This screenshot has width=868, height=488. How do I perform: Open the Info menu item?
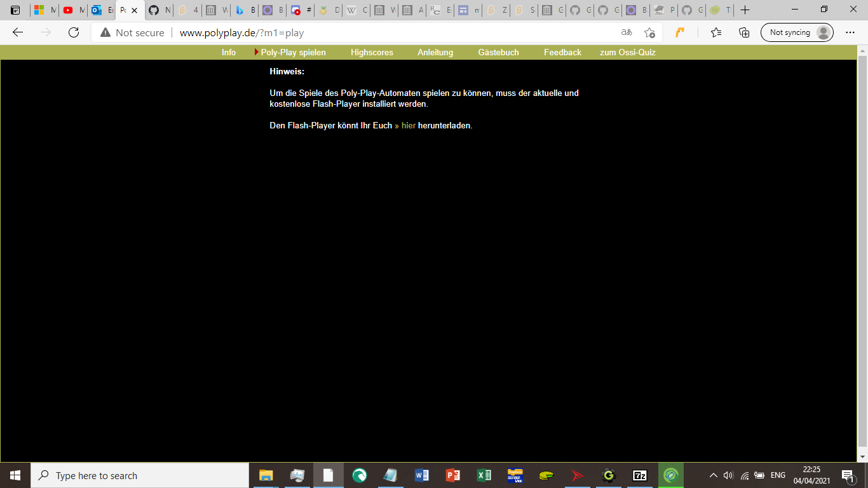click(x=229, y=53)
